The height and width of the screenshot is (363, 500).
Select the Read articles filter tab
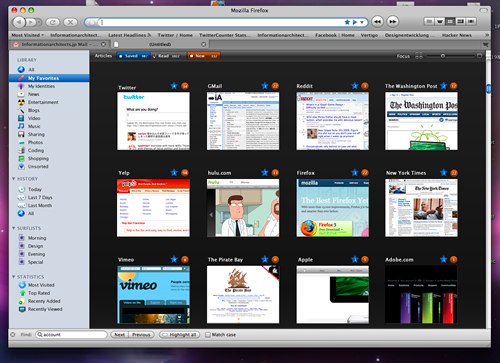click(x=168, y=56)
